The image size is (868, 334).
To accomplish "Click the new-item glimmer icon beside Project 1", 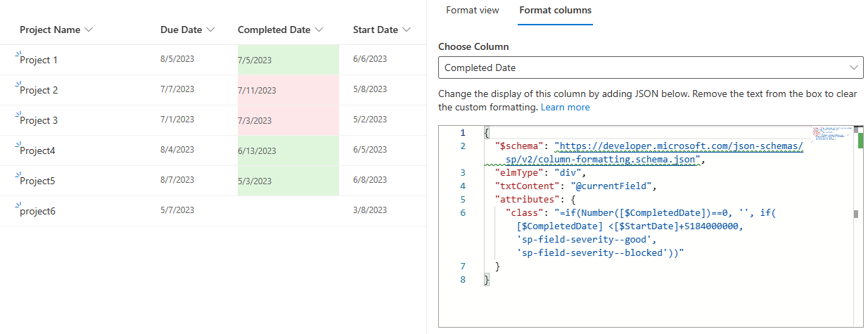I will [x=18, y=55].
